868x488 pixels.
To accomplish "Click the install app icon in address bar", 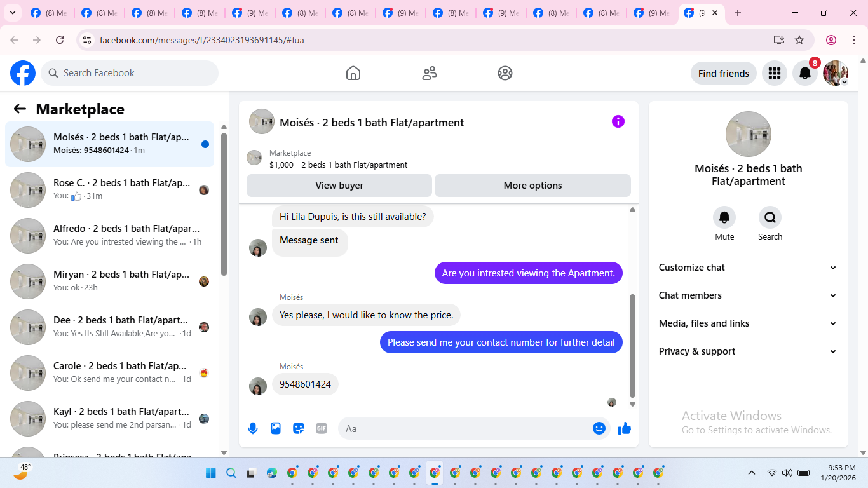I will point(779,40).
